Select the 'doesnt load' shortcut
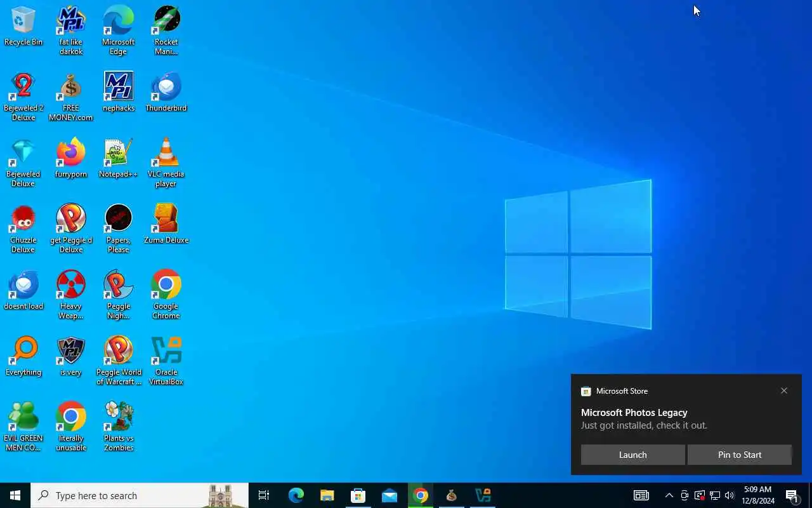 pos(23,290)
